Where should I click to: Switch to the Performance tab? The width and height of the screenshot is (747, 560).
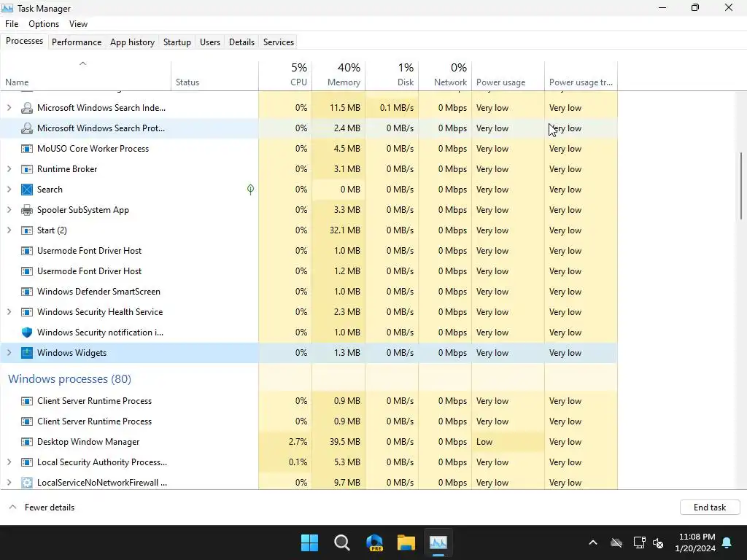(x=77, y=42)
